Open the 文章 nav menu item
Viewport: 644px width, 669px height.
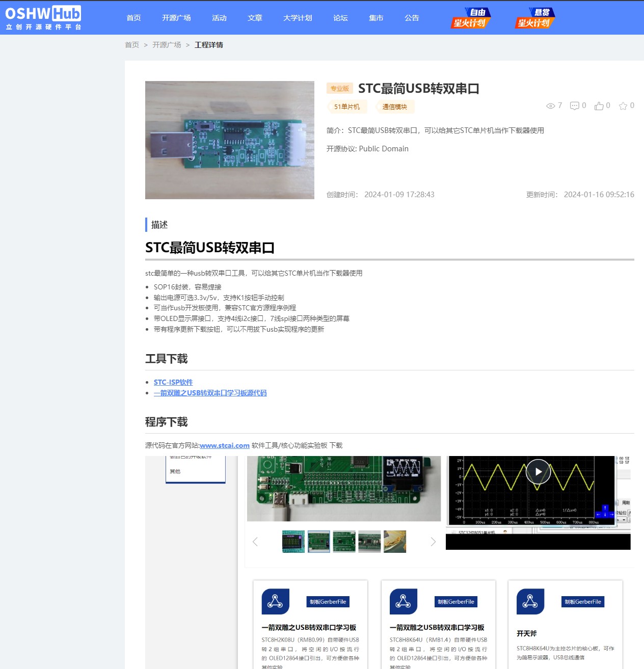[255, 18]
